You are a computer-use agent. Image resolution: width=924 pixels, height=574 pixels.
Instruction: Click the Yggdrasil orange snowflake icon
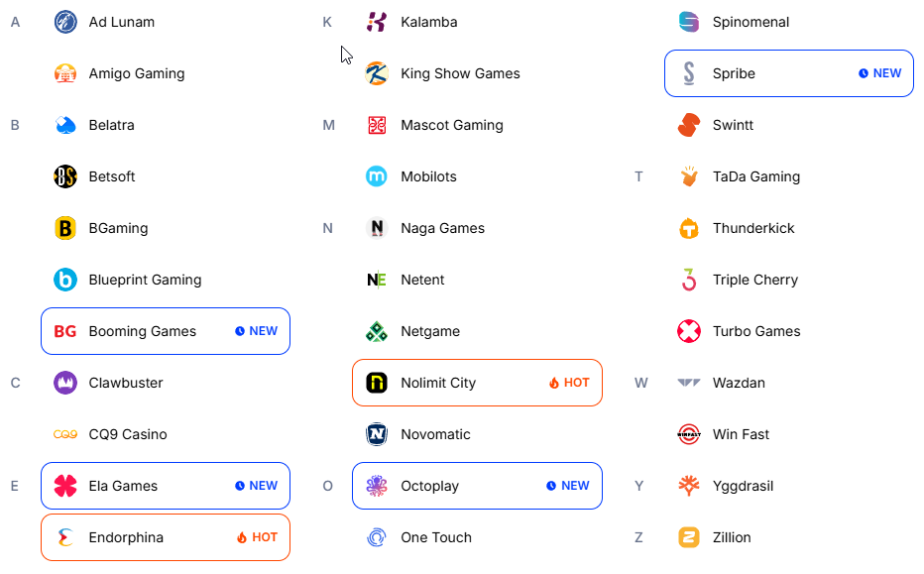click(x=689, y=486)
